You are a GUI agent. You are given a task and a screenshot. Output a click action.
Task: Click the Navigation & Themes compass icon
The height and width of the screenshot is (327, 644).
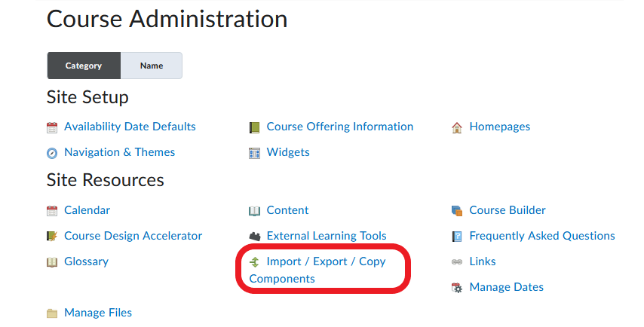pos(52,153)
